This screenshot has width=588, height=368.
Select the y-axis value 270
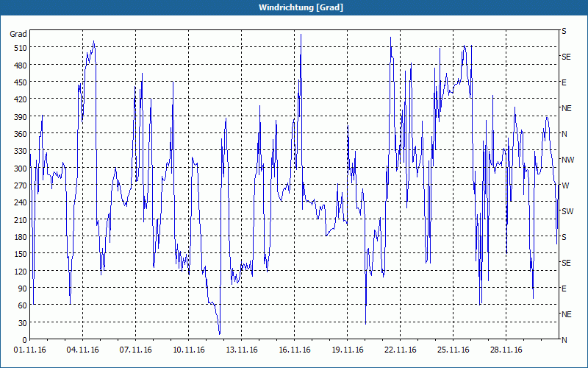coord(21,185)
